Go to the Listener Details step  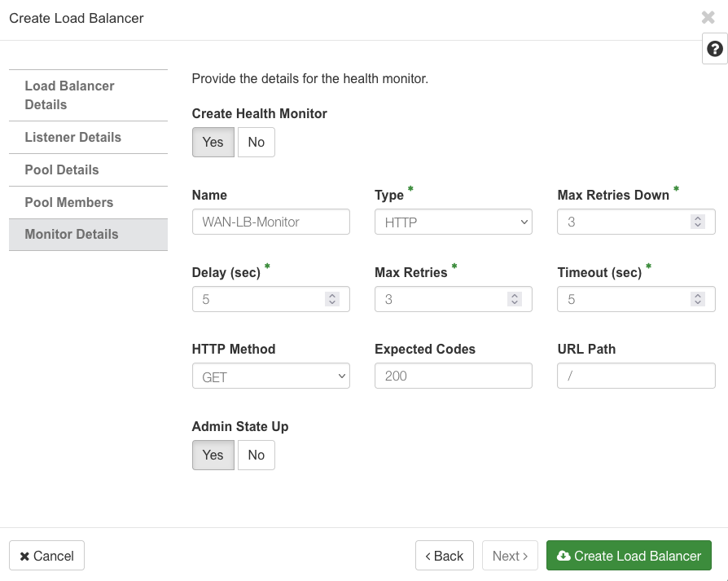[72, 137]
